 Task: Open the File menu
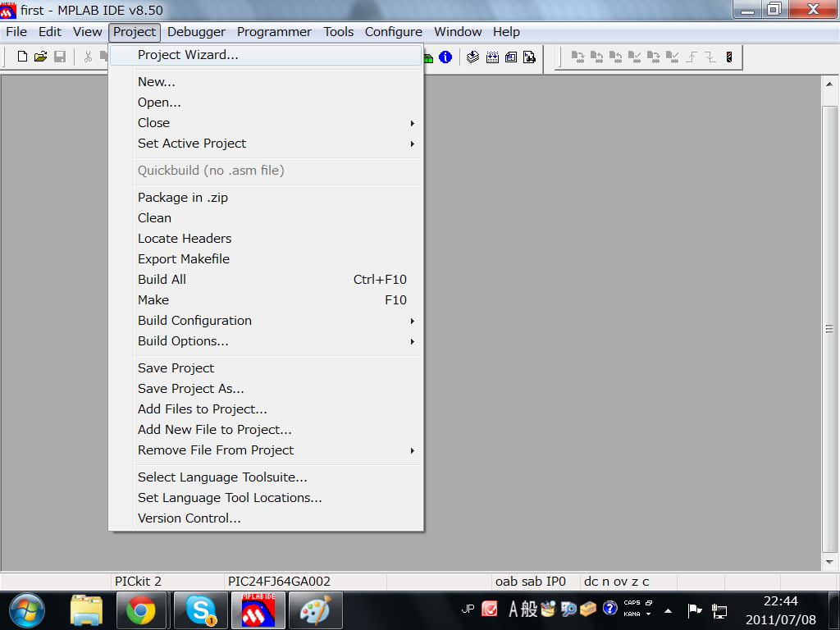tap(16, 32)
